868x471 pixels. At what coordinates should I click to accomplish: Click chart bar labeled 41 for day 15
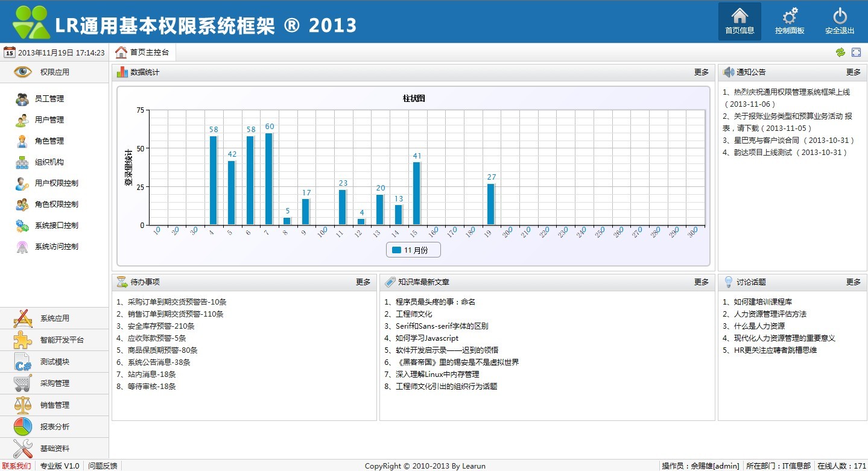pos(417,194)
